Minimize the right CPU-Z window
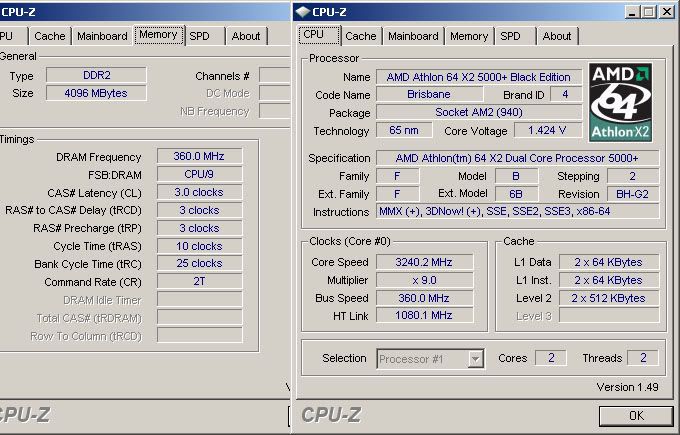 tap(632, 12)
